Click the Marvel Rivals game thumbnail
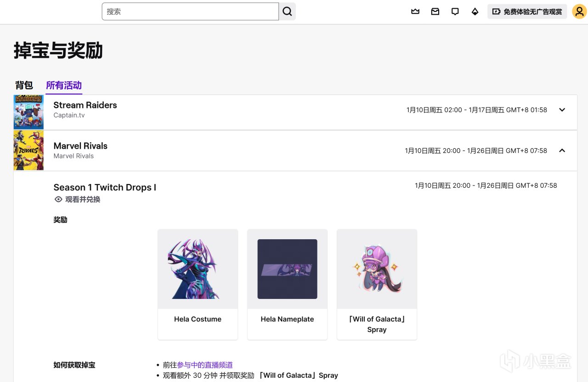Screen dimensions: 588x382 click(x=28, y=150)
